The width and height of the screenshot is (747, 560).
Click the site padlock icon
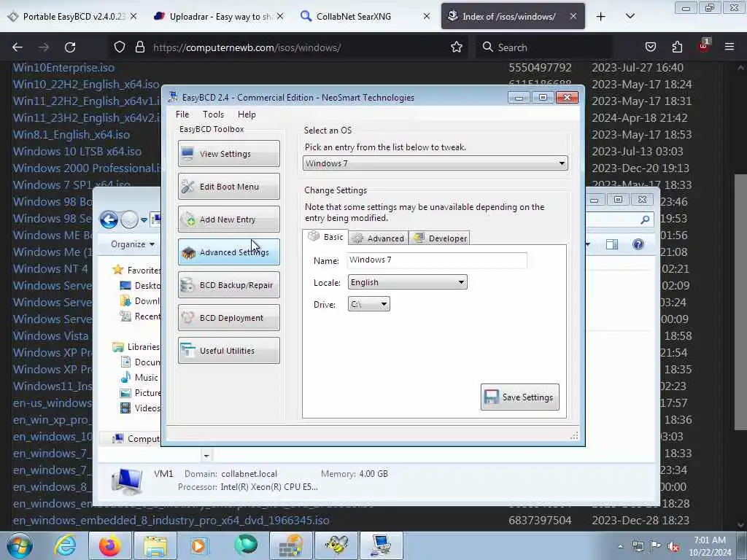pos(139,47)
